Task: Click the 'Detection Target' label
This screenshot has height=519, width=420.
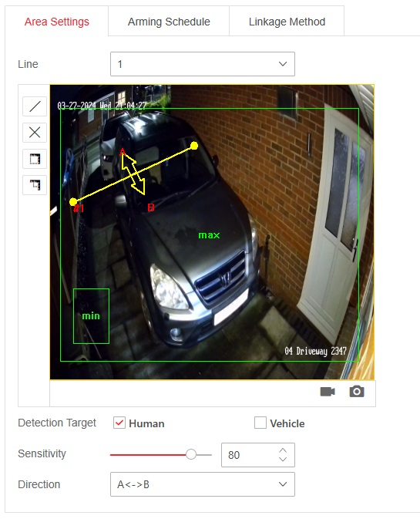Action: tap(57, 423)
